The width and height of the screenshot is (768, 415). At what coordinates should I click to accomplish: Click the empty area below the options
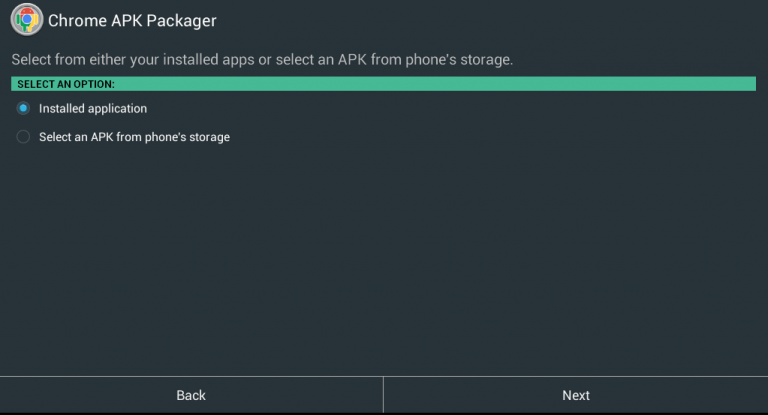[x=383, y=260]
